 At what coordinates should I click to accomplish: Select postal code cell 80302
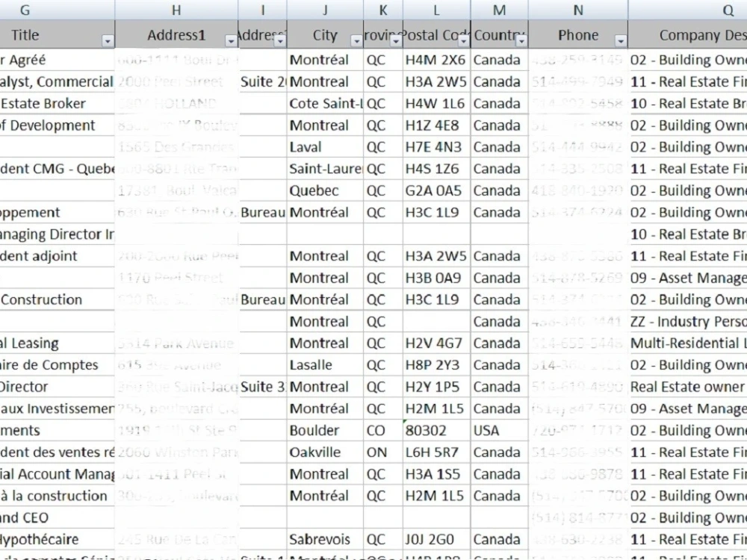(437, 431)
